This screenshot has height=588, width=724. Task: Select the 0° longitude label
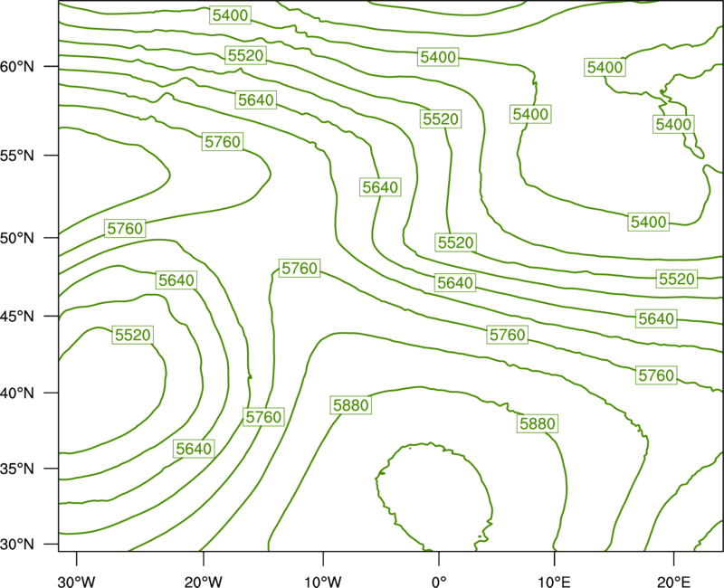click(x=439, y=581)
